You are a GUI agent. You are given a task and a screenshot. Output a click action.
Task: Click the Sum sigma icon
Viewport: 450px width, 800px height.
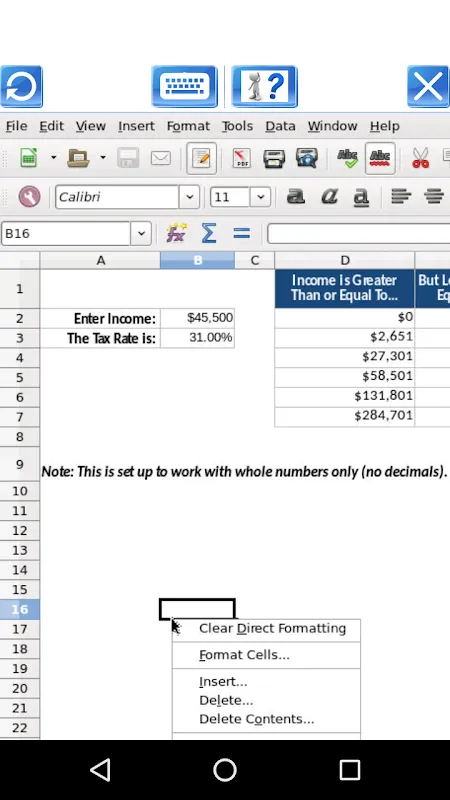pyautogui.click(x=209, y=234)
